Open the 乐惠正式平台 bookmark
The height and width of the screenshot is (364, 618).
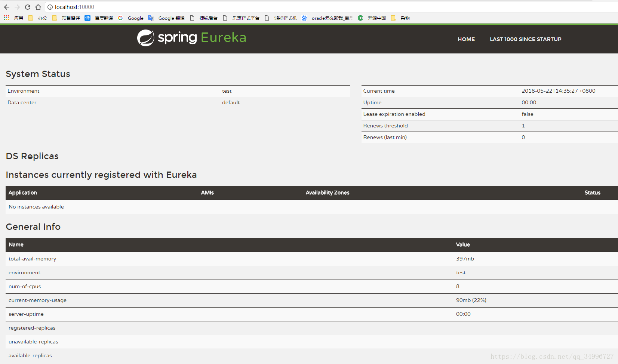241,18
